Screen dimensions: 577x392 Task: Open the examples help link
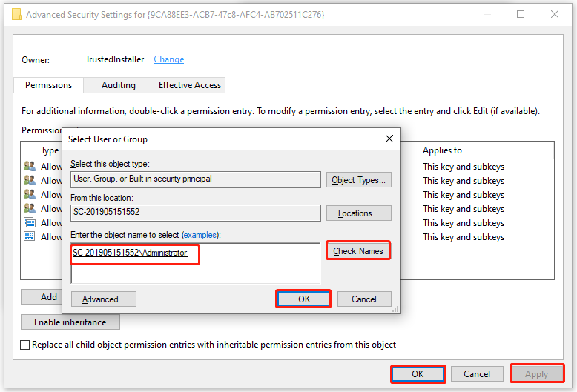[x=200, y=235]
